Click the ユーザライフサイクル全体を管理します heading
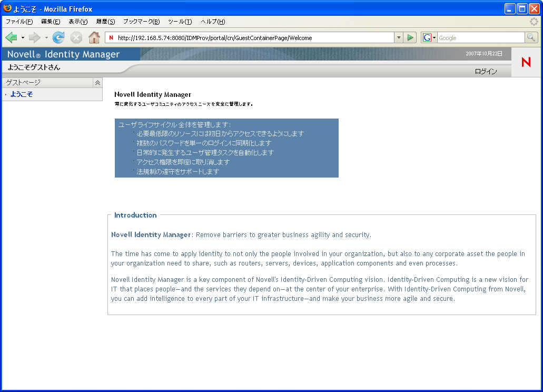This screenshot has height=392, width=543. 174,125
